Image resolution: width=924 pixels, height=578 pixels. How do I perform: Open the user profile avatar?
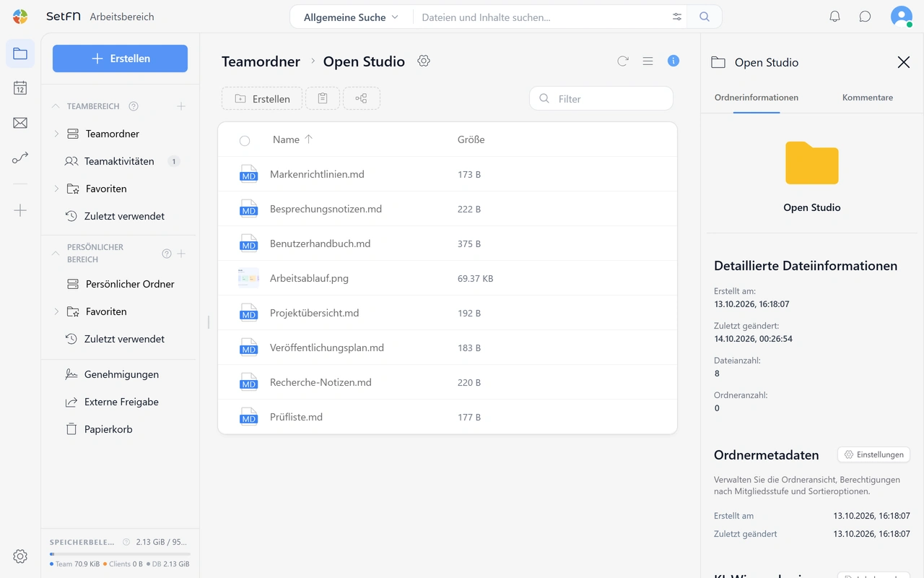coord(901,17)
